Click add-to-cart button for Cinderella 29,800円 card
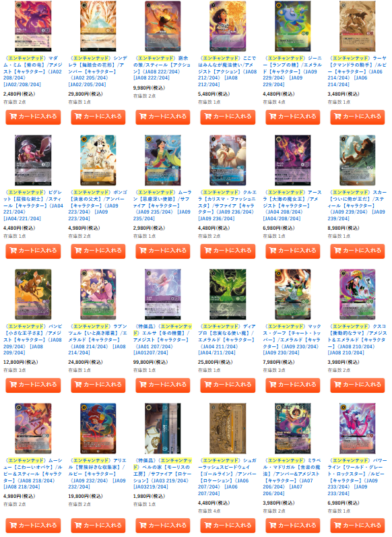Viewport: 392px width, 537px height. pyautogui.click(x=98, y=117)
